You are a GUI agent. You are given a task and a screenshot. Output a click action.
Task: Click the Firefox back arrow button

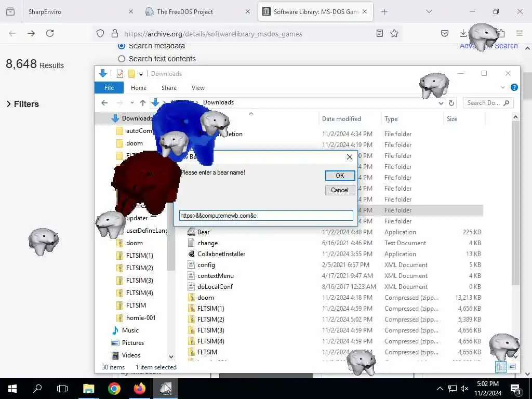[12, 33]
